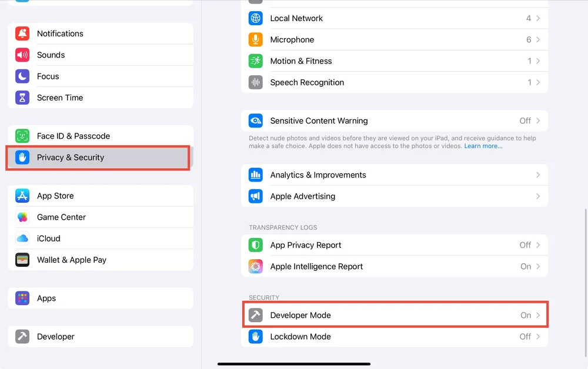Tap the Speech Recognition waveform icon
The width and height of the screenshot is (588, 369).
(256, 82)
